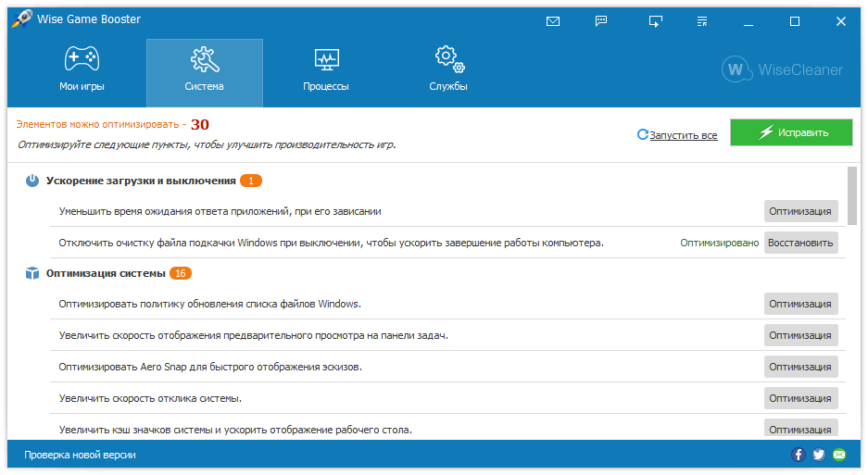Go to the Службы tab

click(448, 72)
